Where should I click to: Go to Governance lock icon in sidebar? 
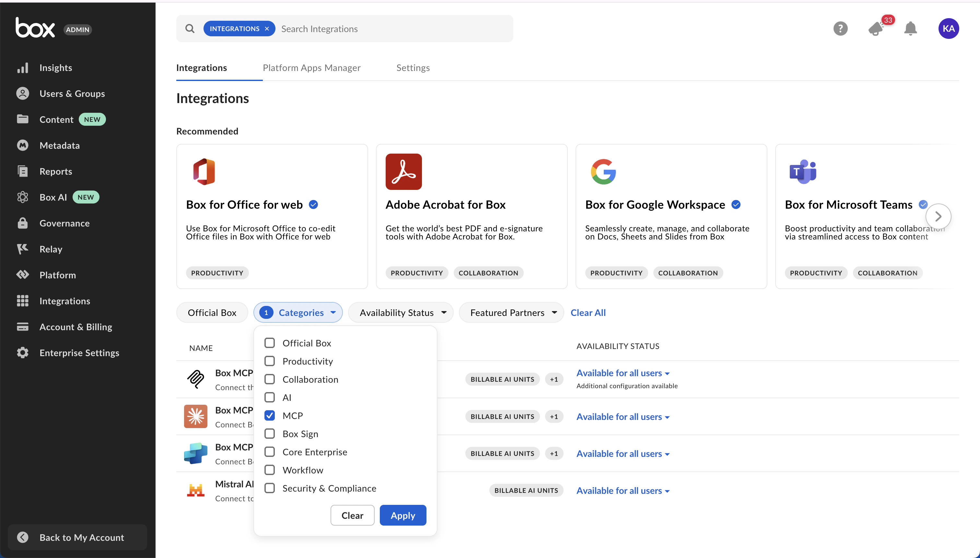coord(23,223)
